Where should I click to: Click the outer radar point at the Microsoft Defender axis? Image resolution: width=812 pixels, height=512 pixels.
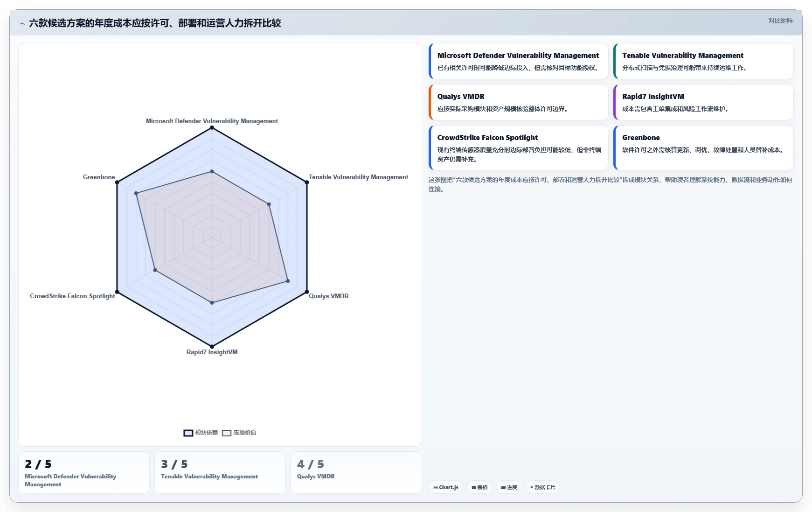pyautogui.click(x=212, y=127)
